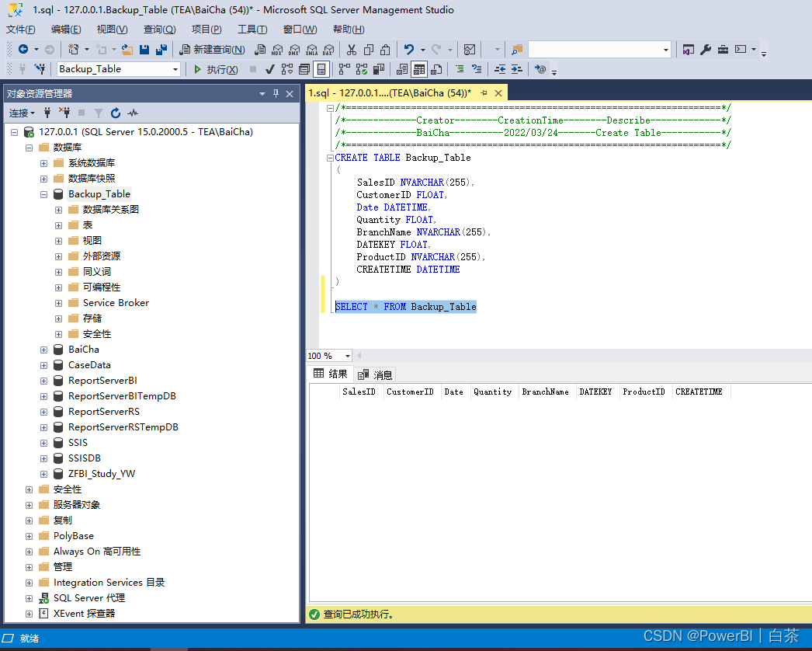Open the 工具(T) menu
The image size is (812, 651).
coord(252,30)
